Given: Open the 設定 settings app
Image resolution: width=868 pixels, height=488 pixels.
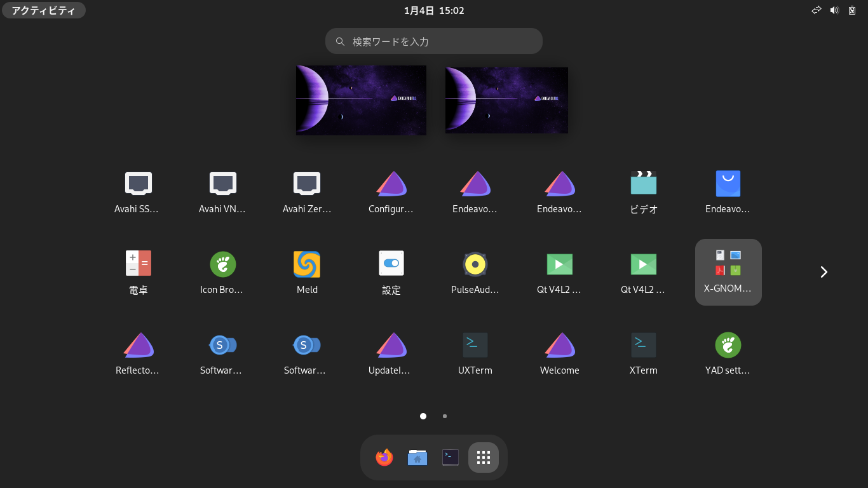Looking at the screenshot, I should pyautogui.click(x=391, y=272).
